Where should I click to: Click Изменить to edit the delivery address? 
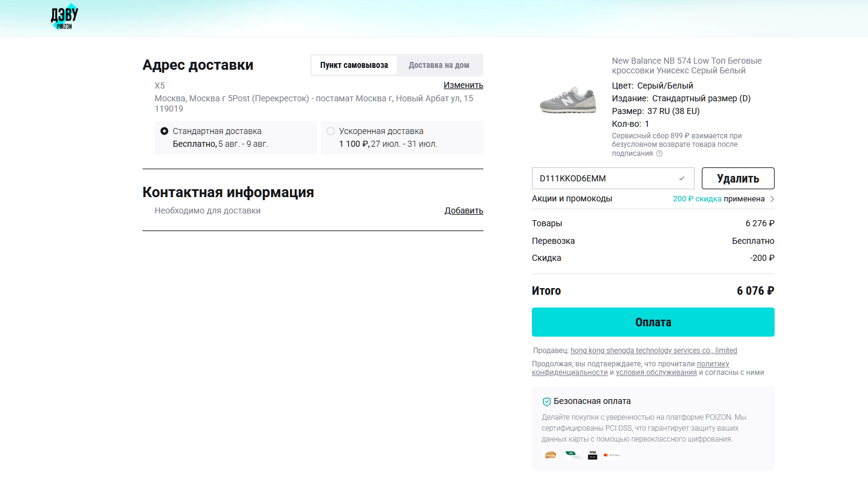point(463,85)
